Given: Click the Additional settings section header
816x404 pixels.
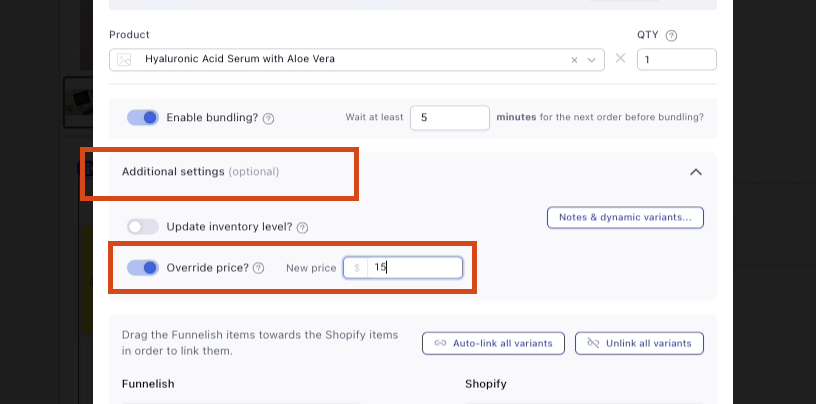Looking at the screenshot, I should 200,172.
